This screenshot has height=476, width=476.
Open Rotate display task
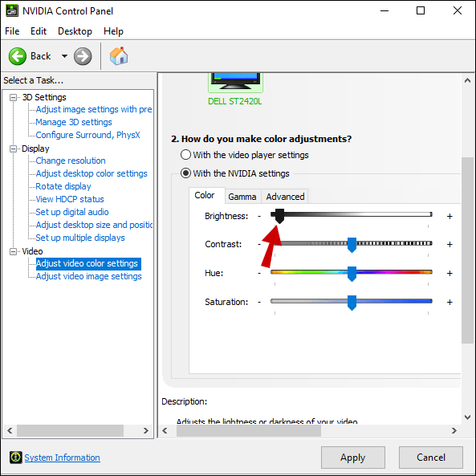point(63,186)
